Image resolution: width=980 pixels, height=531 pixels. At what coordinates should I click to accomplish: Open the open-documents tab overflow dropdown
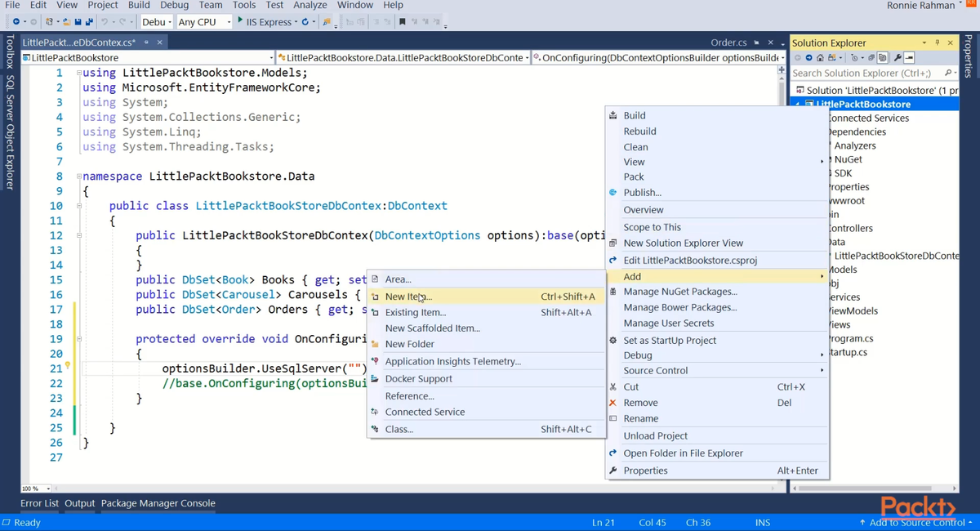(x=783, y=42)
